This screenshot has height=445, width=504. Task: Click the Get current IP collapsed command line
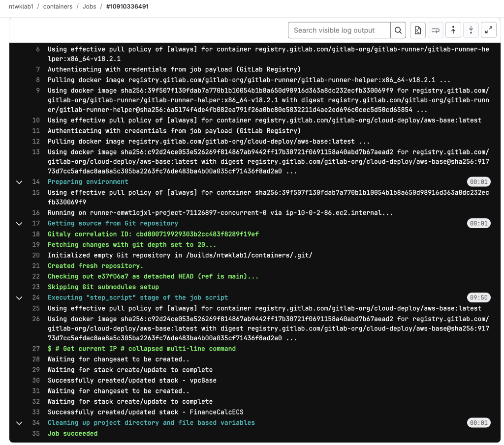[142, 349]
